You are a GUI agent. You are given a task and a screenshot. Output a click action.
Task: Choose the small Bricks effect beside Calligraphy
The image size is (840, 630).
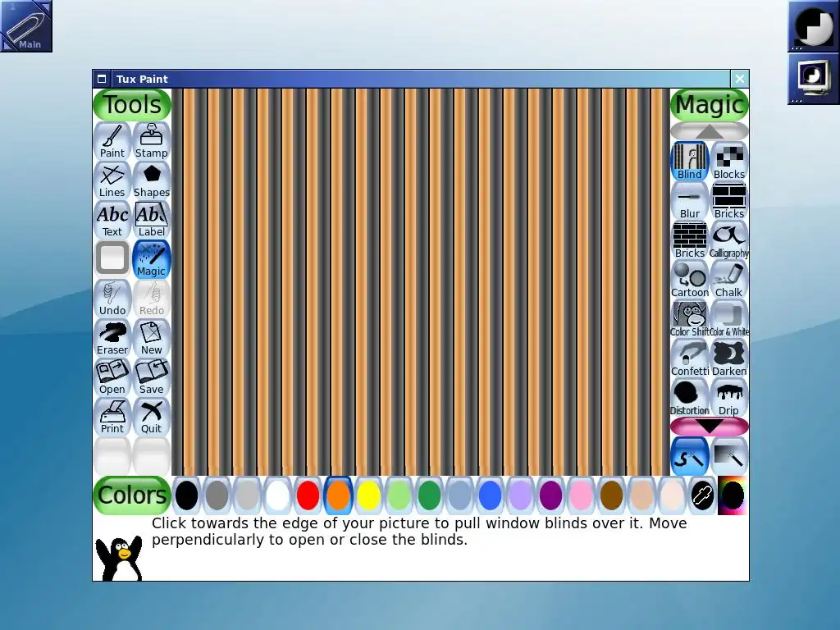pos(689,240)
